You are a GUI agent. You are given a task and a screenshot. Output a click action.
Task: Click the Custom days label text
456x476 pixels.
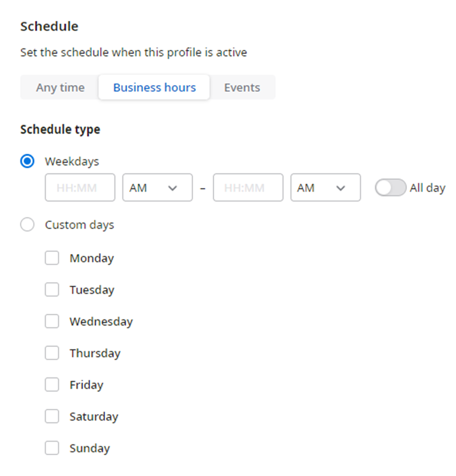79,225
